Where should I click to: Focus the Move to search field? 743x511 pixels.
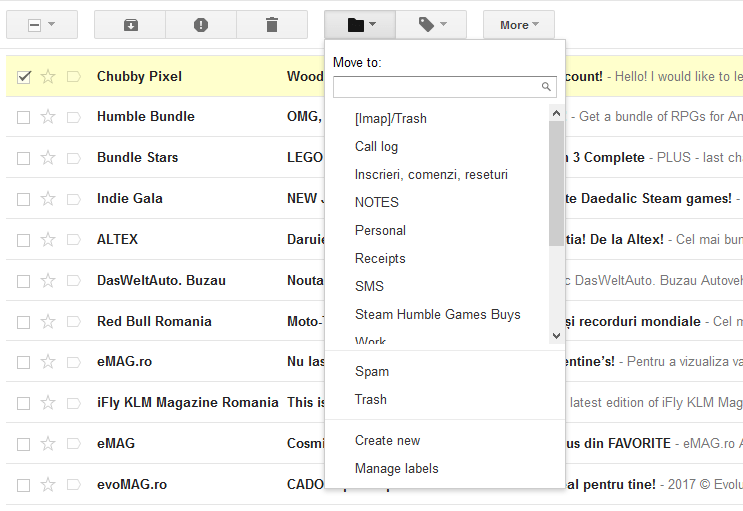click(444, 87)
